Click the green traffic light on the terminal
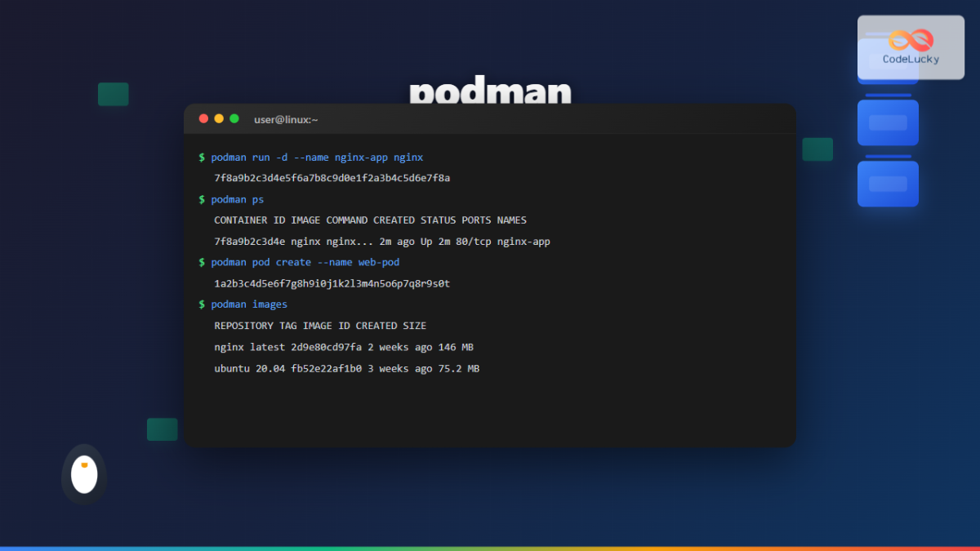The image size is (980, 551). click(234, 118)
